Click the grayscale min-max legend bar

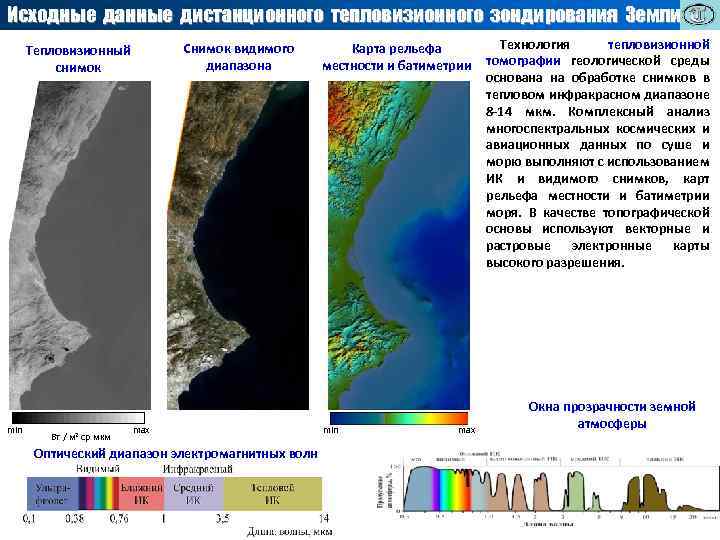click(x=78, y=417)
